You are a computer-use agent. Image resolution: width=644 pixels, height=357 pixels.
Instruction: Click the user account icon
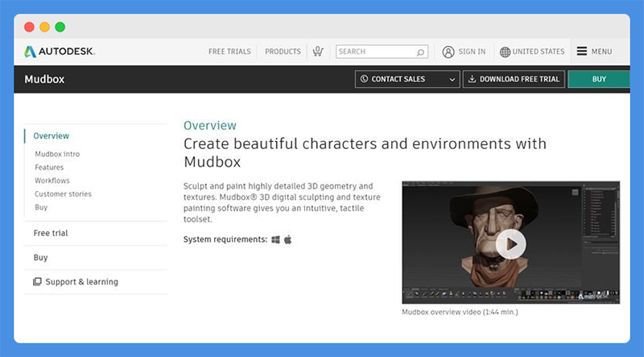pyautogui.click(x=448, y=52)
